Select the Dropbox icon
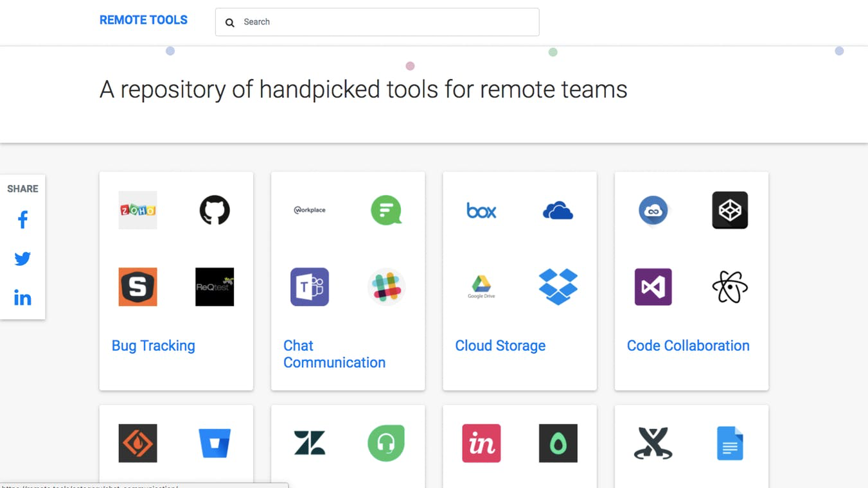The width and height of the screenshot is (868, 488). click(558, 287)
